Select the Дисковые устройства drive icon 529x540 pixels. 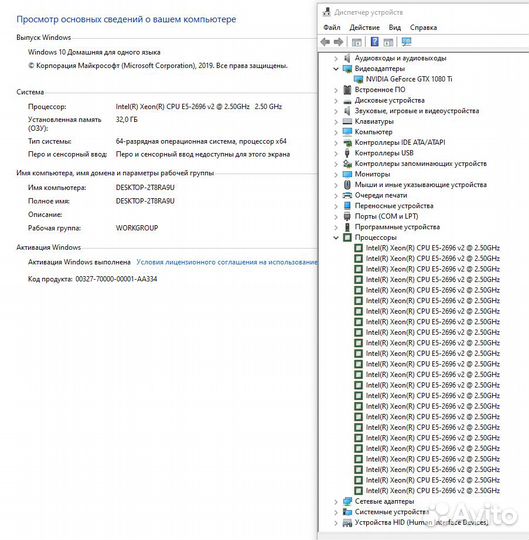347,101
